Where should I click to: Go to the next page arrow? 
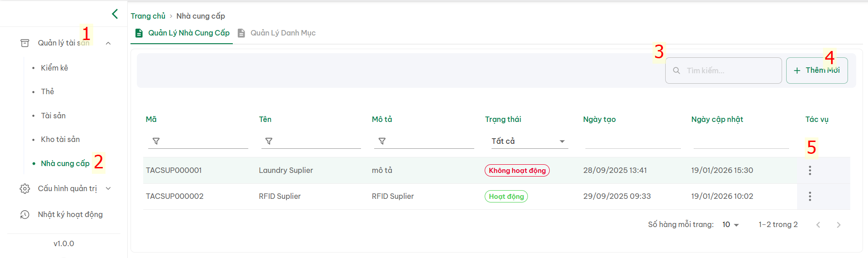838,225
